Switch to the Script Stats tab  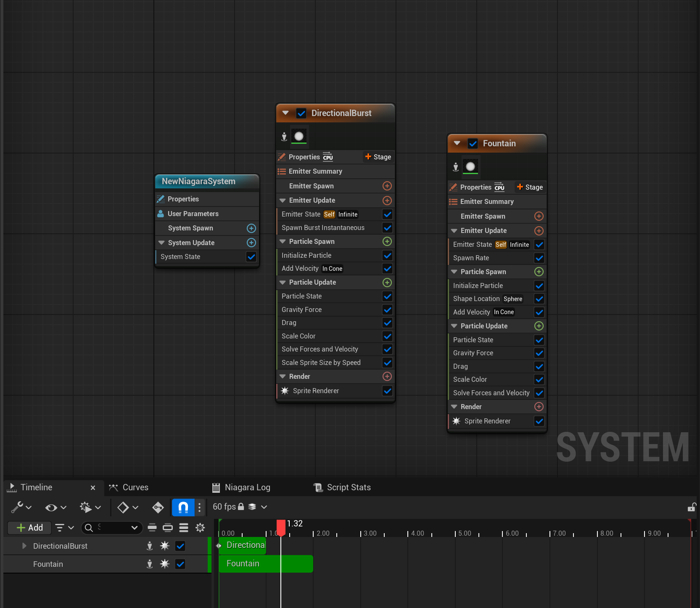[x=342, y=487]
